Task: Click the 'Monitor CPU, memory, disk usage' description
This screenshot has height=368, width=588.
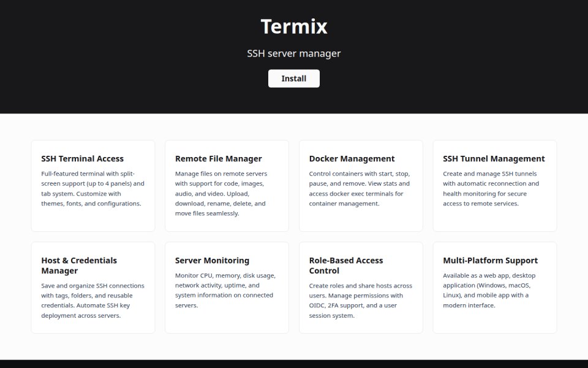Action: 225,290
